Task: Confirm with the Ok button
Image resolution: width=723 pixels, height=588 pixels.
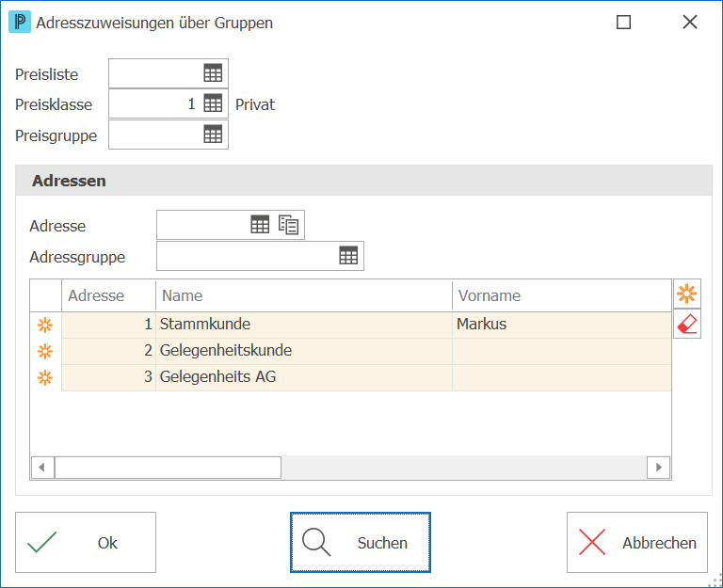Action: click(86, 543)
